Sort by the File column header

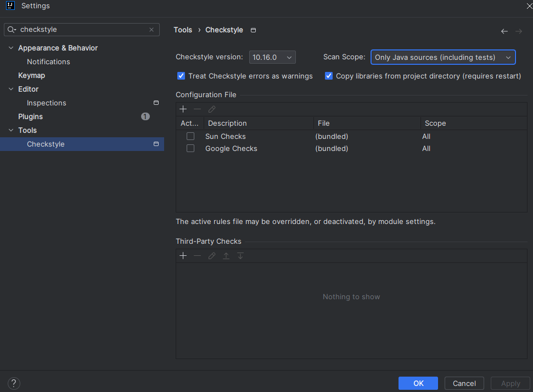point(367,124)
